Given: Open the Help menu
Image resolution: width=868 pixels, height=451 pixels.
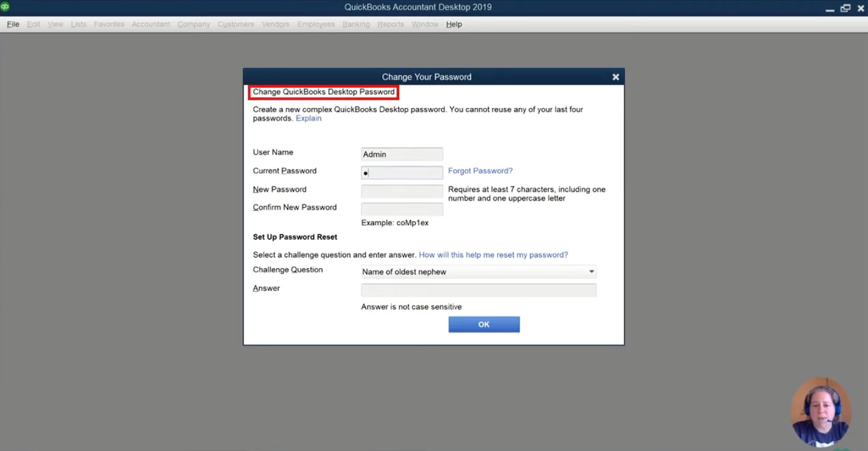Looking at the screenshot, I should tap(454, 24).
